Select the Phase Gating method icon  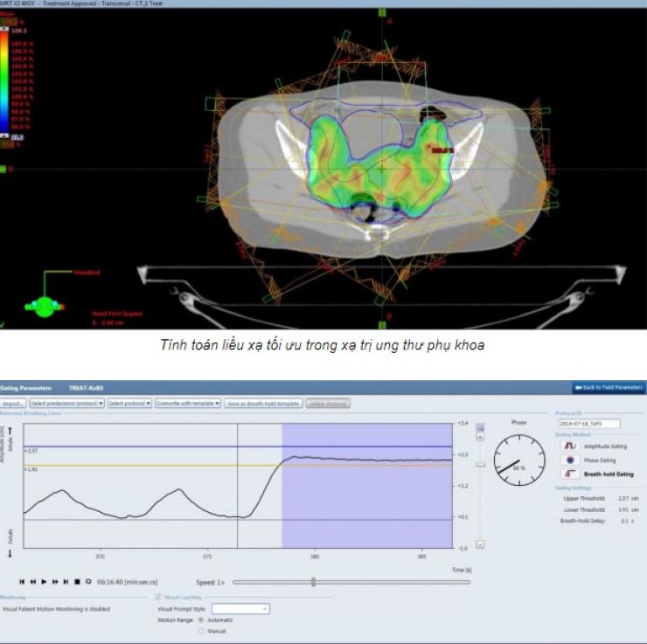569,459
